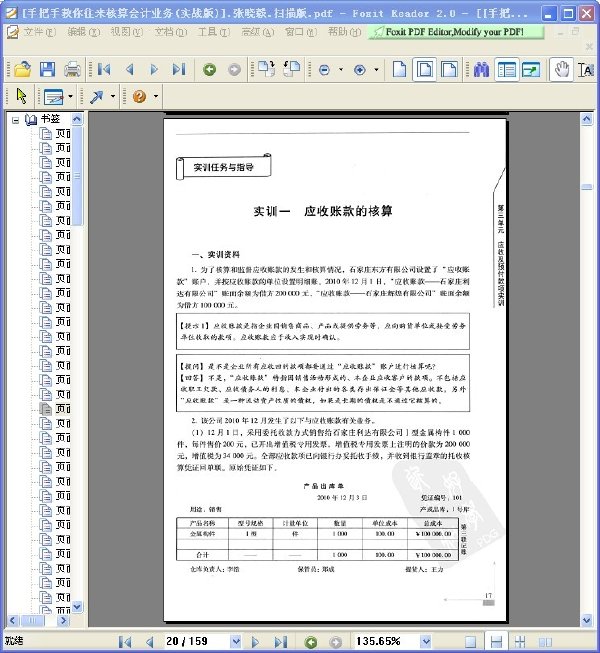Screen dimensions: 600x653
Task: Select the arrow pointer tool
Action: click(21, 96)
